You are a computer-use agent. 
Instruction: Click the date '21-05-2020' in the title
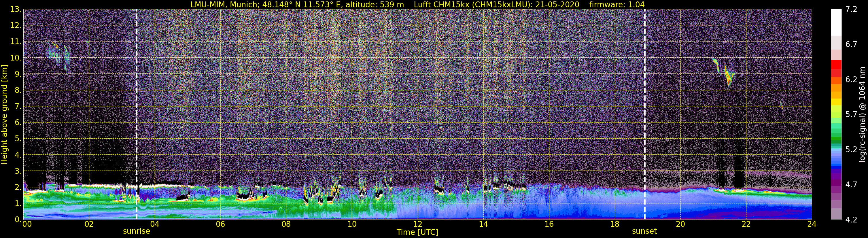tap(557, 4)
